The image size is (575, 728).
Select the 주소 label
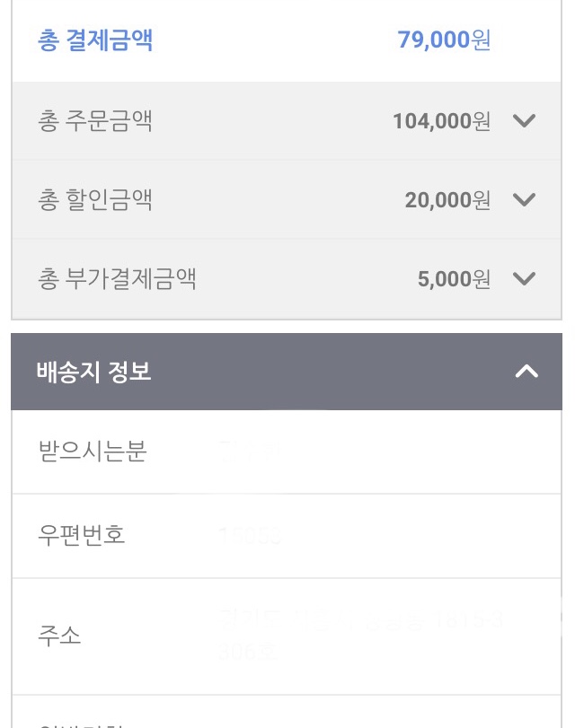(59, 636)
